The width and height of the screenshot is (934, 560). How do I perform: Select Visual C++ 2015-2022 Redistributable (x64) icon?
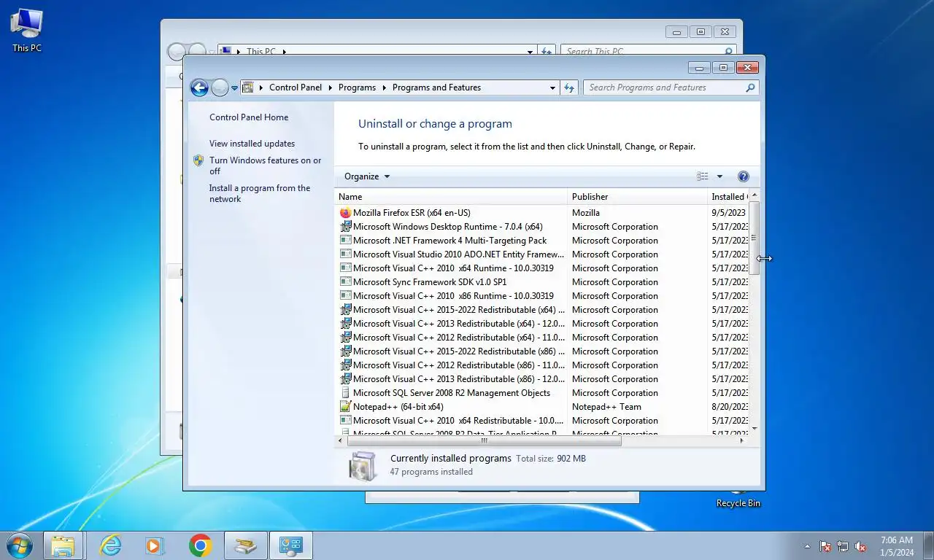pos(346,310)
